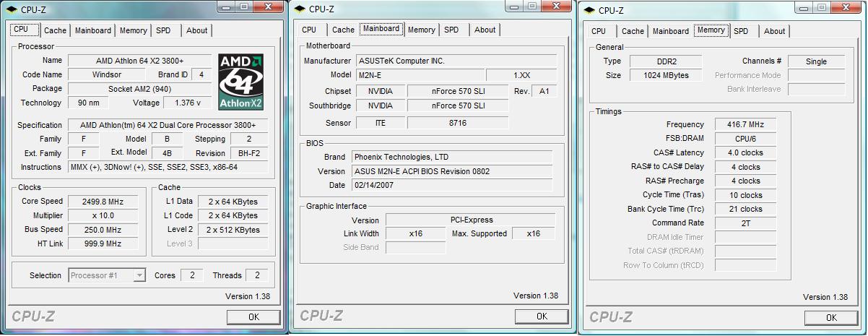Click OK button in middle CPU-Z window
This screenshot has width=868, height=336.
542,316
